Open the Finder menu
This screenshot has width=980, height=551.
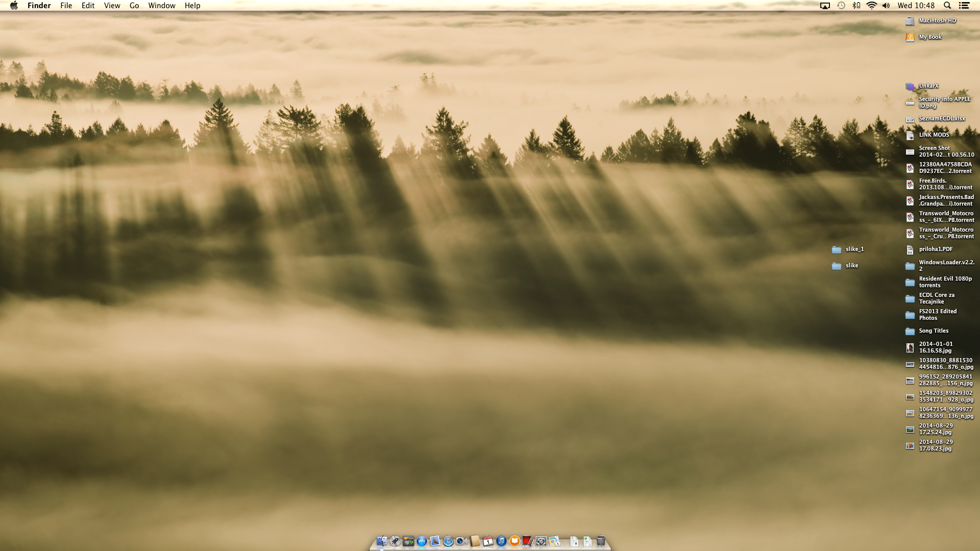(39, 6)
